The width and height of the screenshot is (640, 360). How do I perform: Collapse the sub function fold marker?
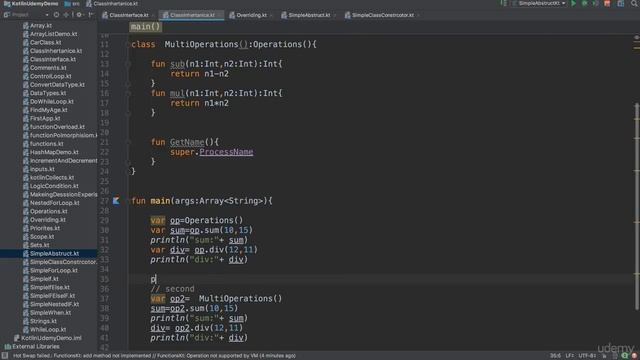(x=128, y=64)
